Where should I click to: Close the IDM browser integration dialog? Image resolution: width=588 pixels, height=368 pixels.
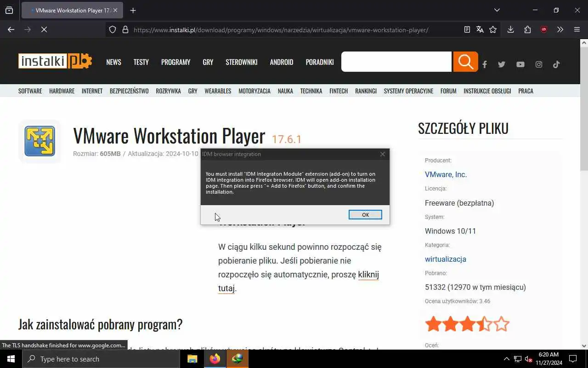click(383, 154)
